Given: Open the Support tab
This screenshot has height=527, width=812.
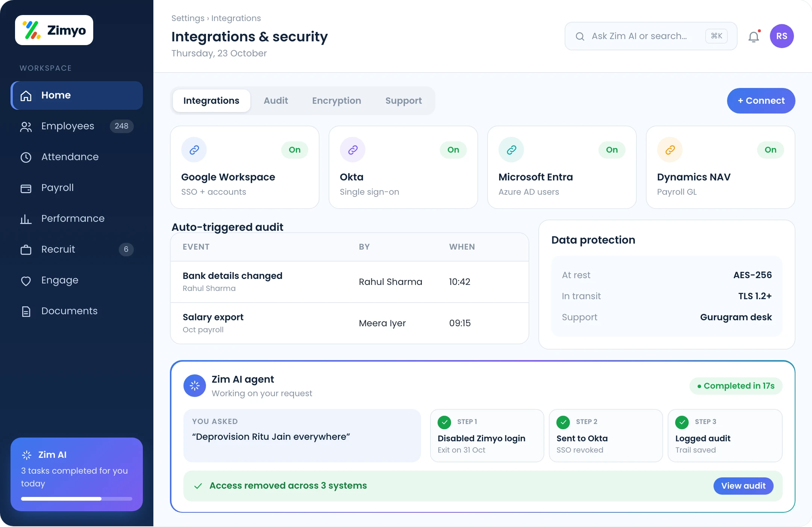Looking at the screenshot, I should [403, 101].
